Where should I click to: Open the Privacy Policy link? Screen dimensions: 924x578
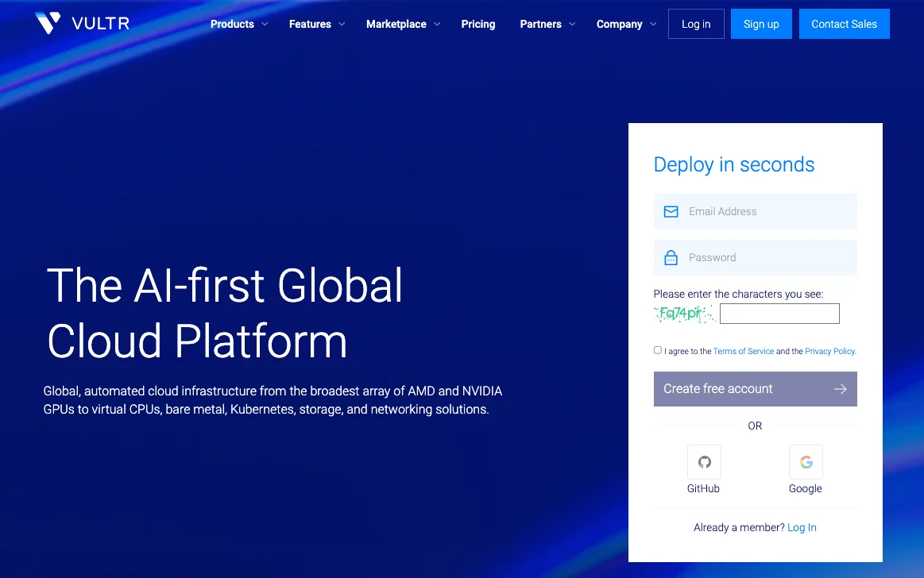[x=829, y=352]
